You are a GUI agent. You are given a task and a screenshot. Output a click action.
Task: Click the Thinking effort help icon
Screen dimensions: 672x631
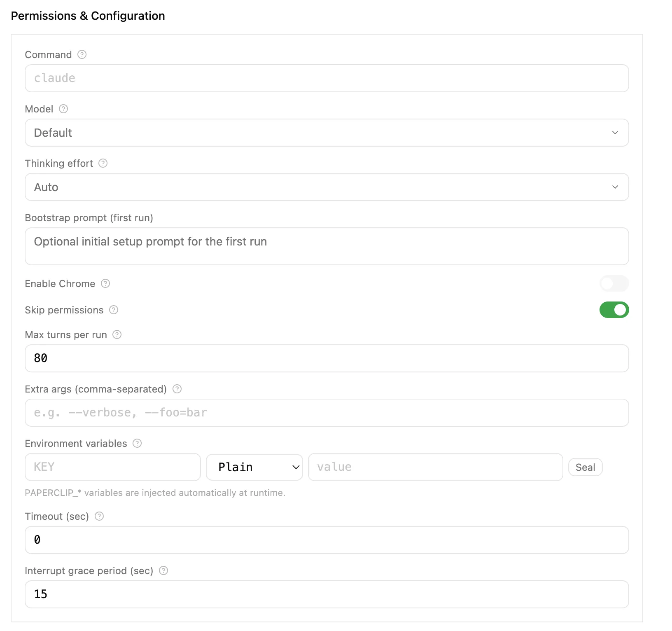103,163
